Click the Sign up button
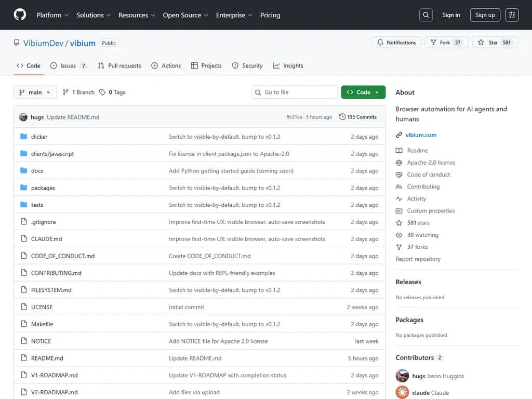The image size is (532, 399). point(485,15)
